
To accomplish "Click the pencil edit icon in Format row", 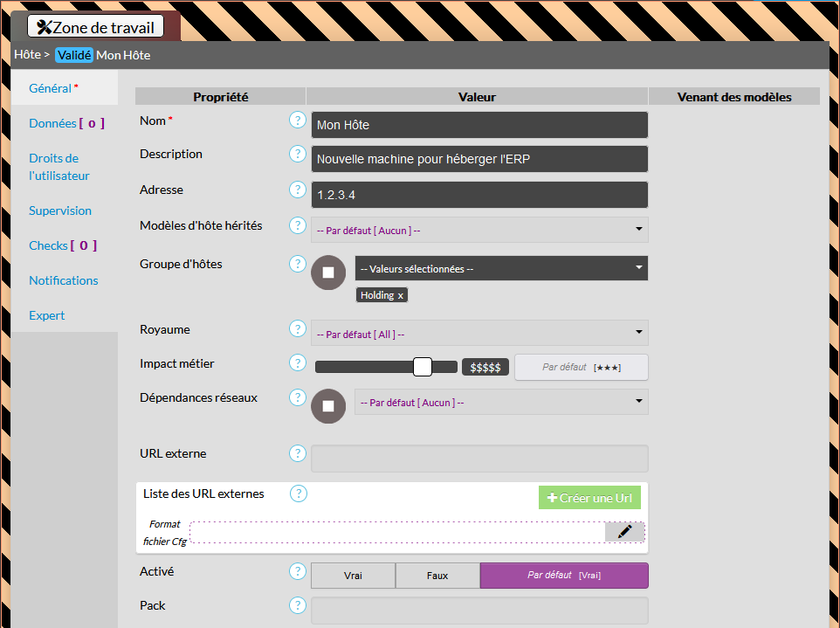I will click(624, 531).
